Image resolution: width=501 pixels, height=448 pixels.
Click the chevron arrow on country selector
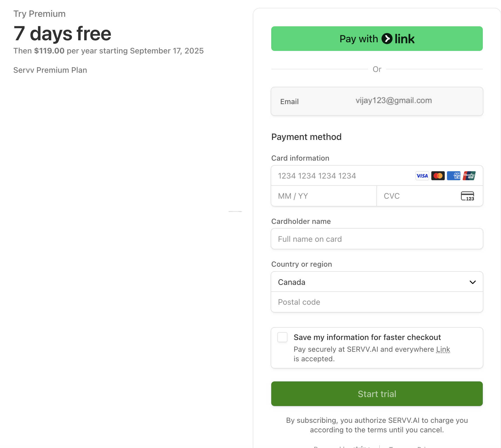[x=472, y=282]
